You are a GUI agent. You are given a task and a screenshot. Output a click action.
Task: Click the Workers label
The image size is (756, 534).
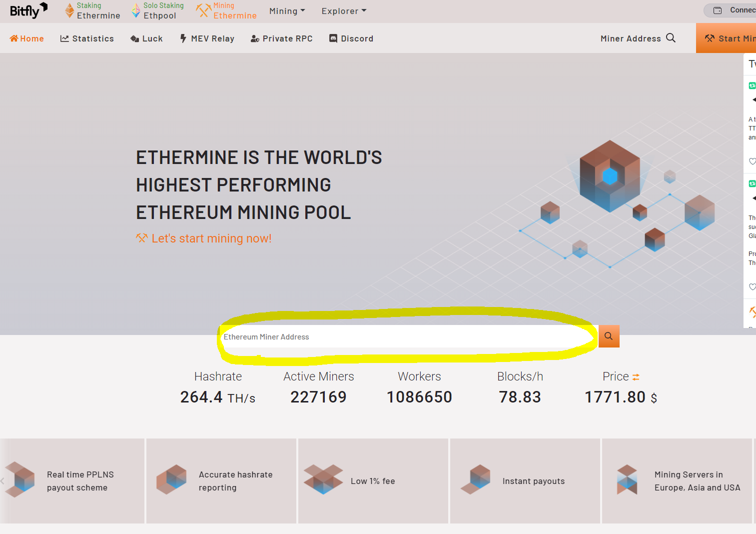pos(419,376)
